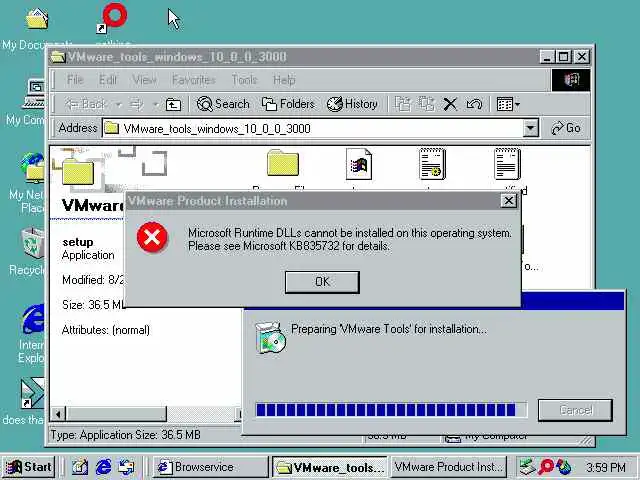The image size is (640, 480).
Task: Click the 'setup' file name in details pane
Action: 78,242
